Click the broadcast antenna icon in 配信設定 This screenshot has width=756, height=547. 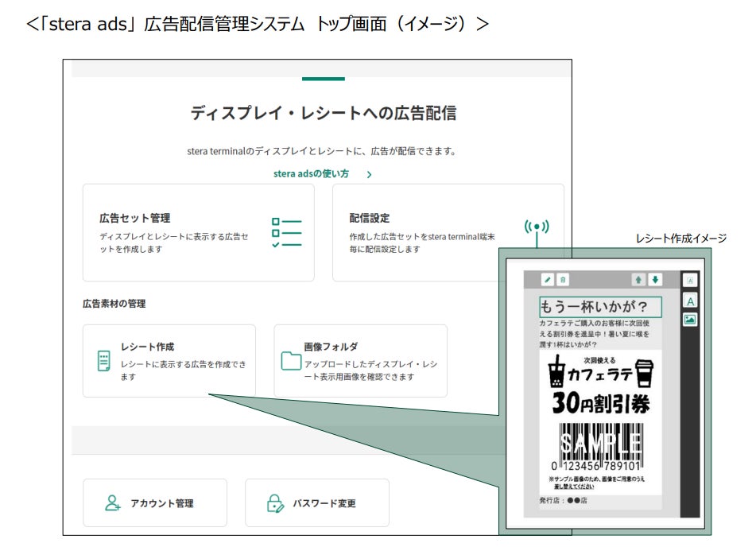click(537, 232)
